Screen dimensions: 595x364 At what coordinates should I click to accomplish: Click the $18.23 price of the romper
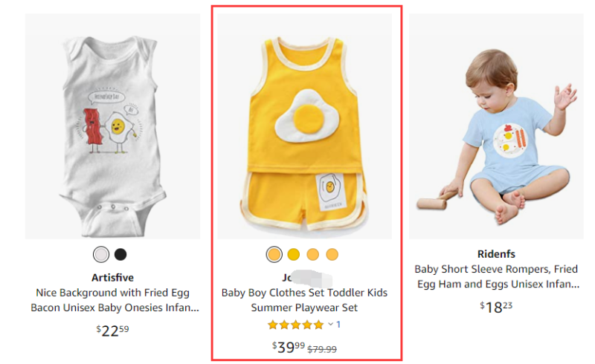click(495, 308)
